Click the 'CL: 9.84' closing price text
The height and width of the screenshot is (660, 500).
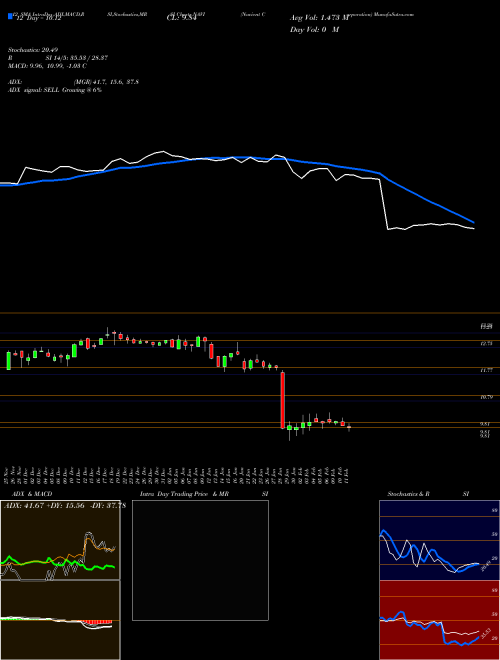click(x=183, y=18)
